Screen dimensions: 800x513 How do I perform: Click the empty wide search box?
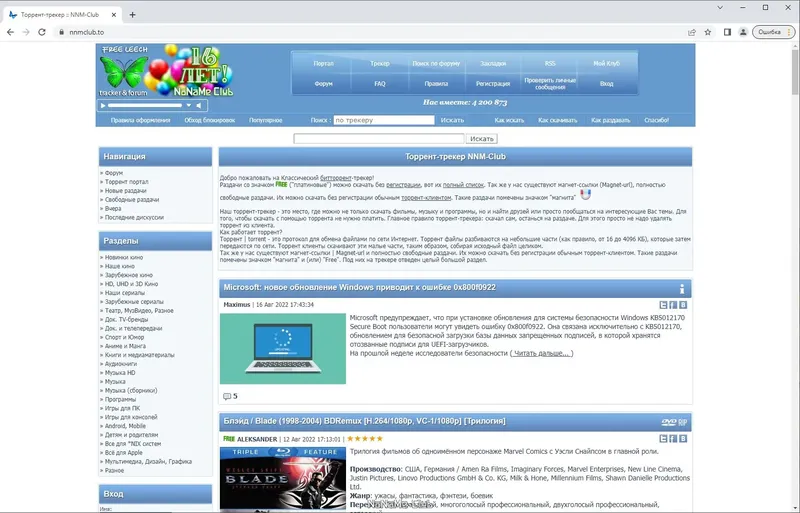point(379,139)
